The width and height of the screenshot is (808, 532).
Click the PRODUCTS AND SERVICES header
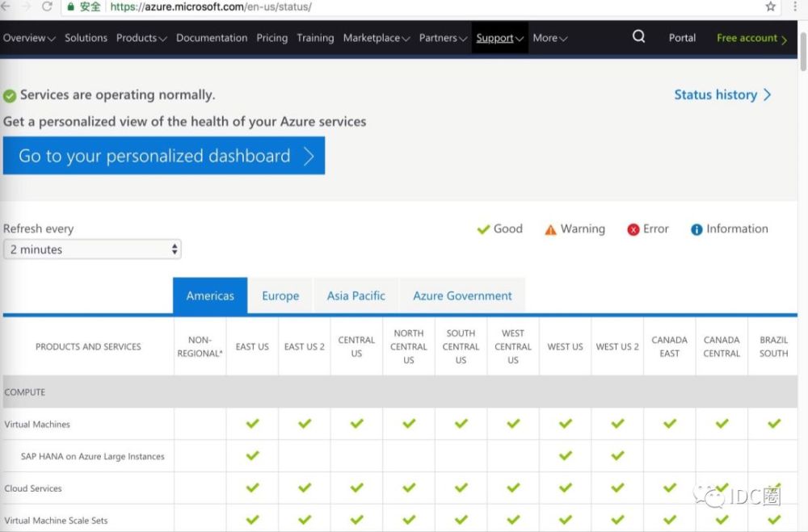[88, 346]
